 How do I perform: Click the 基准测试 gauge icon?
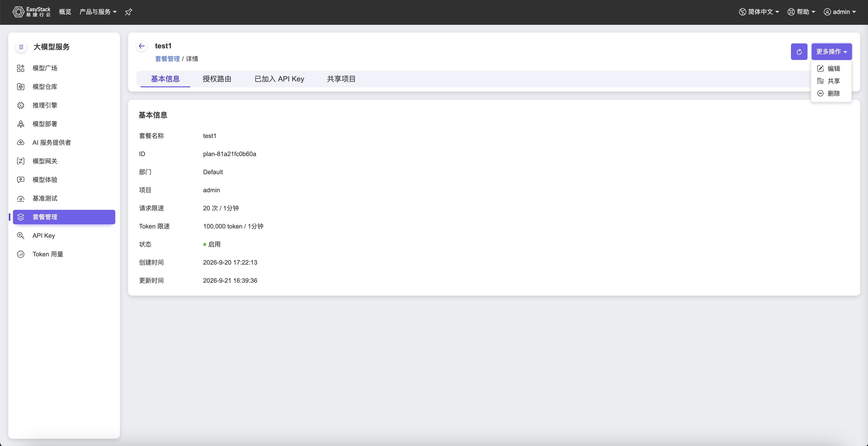point(21,198)
